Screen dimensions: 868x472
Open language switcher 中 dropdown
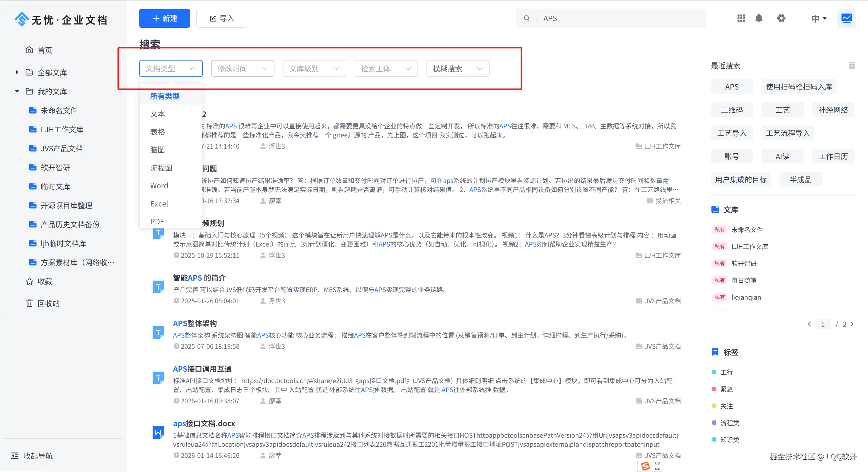click(x=819, y=18)
